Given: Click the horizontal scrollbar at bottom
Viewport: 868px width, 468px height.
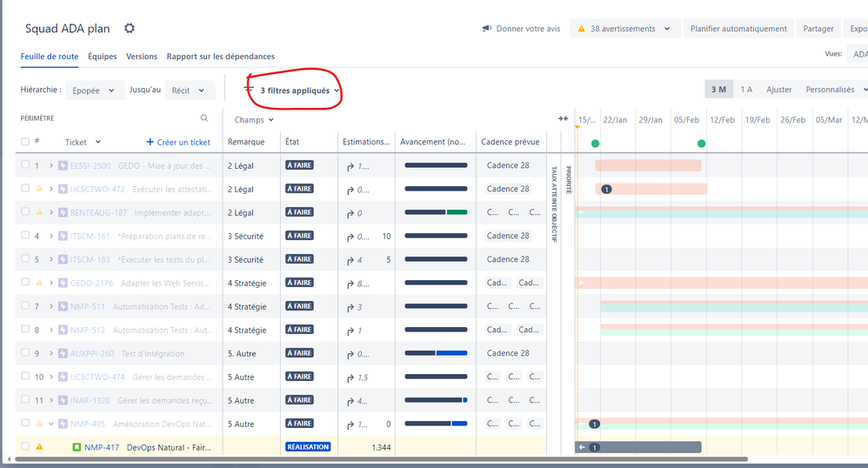Looking at the screenshot, I should [x=381, y=459].
